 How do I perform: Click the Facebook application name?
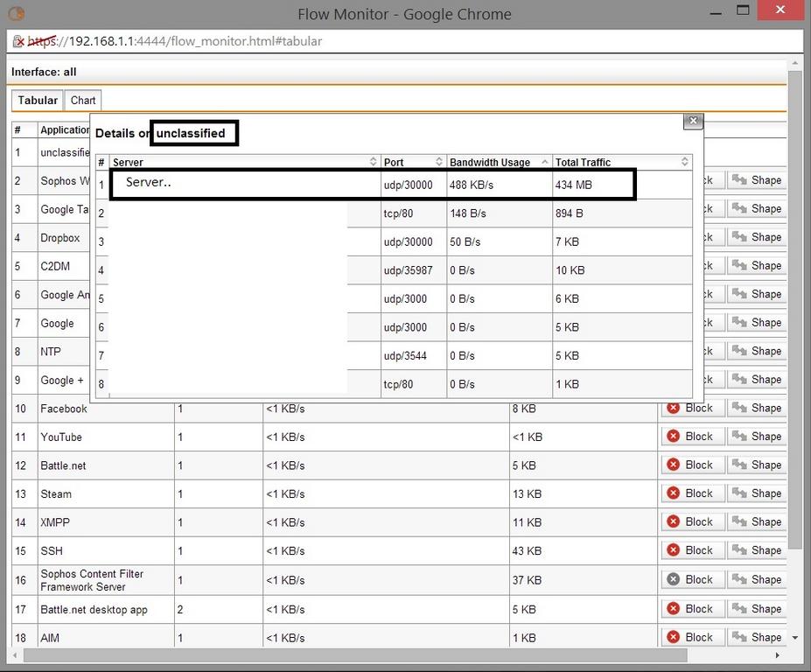64,409
